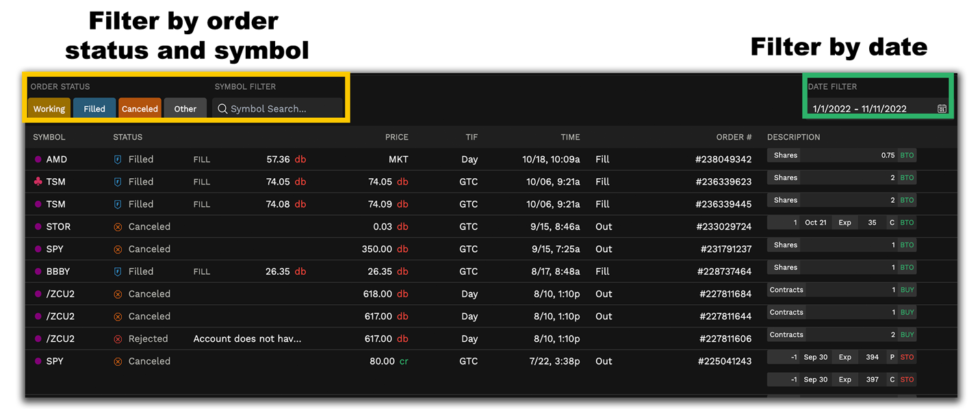Click the Rejected icon on the /ZCU2 row
The image size is (980, 409).
[x=118, y=338]
